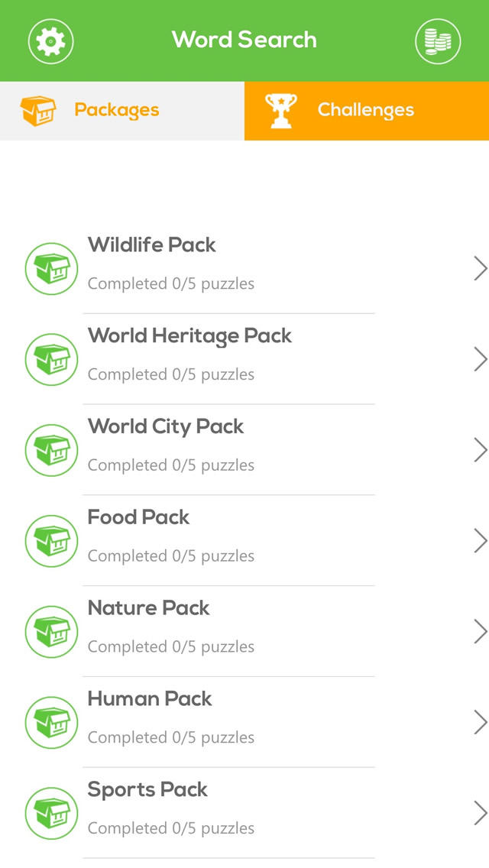Open the settings gear icon
This screenshot has width=489, height=868.
coord(50,41)
